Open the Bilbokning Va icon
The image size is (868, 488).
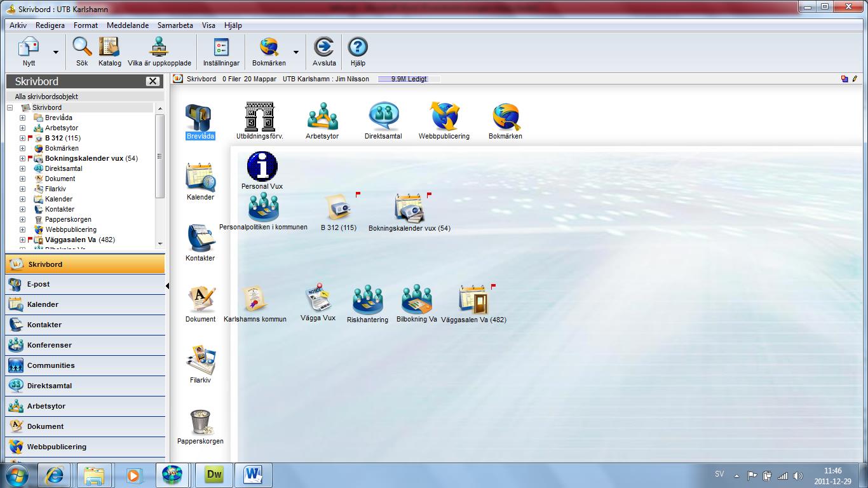[416, 304]
